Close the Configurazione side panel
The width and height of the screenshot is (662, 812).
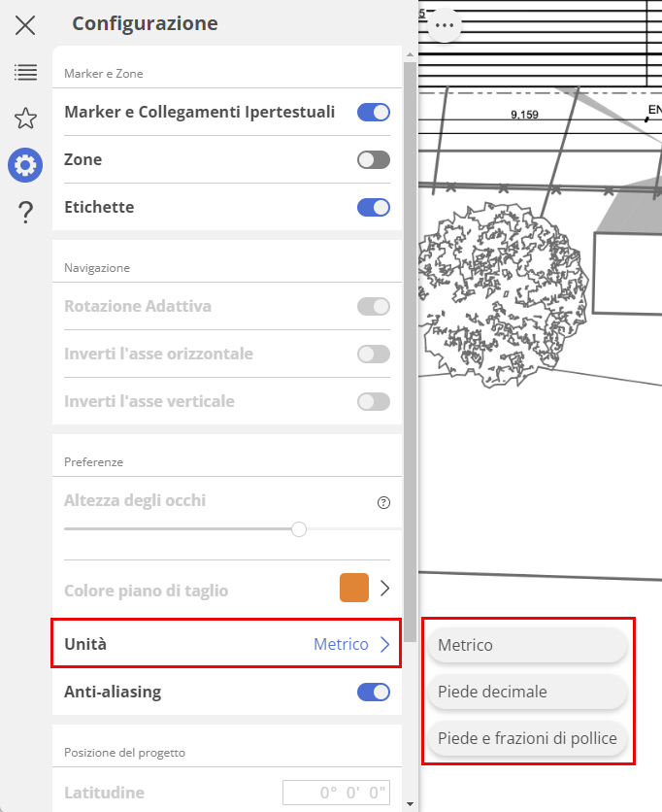[25, 25]
